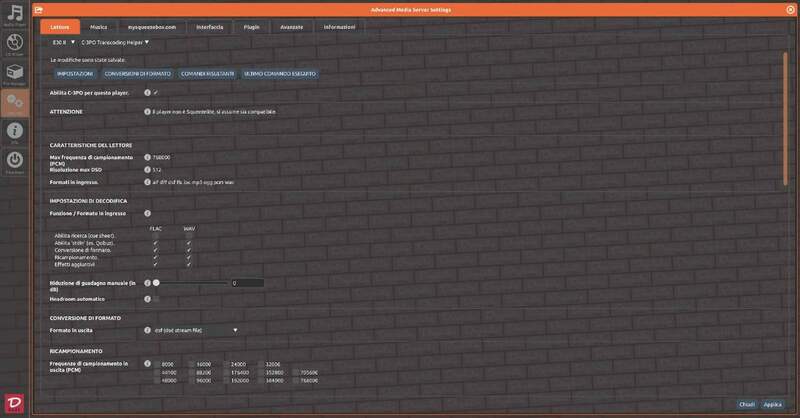Viewport: 800px width, 418px height.
Task: Select the gears settings icon in sidebar
Action: point(15,102)
